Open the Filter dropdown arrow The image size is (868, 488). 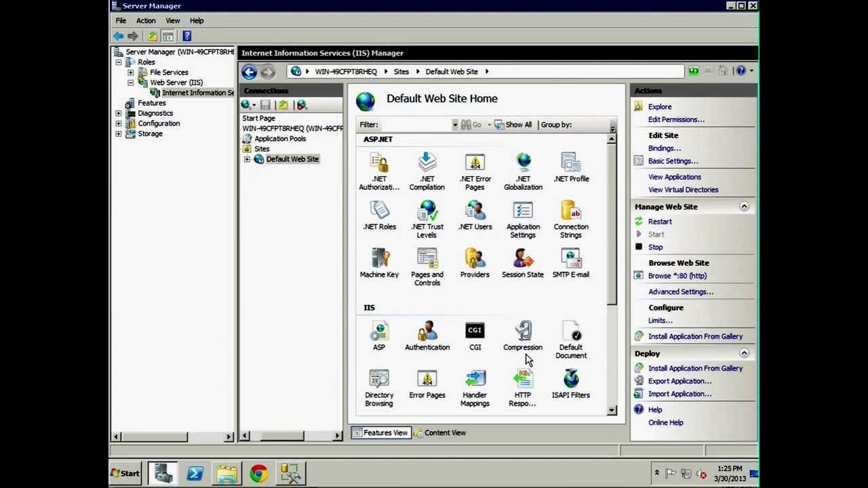tap(455, 125)
